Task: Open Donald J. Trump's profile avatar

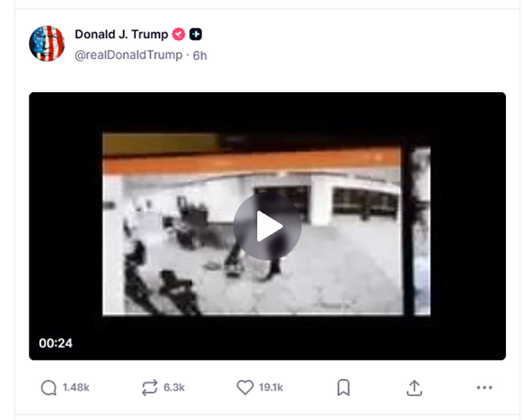Action: click(x=46, y=43)
